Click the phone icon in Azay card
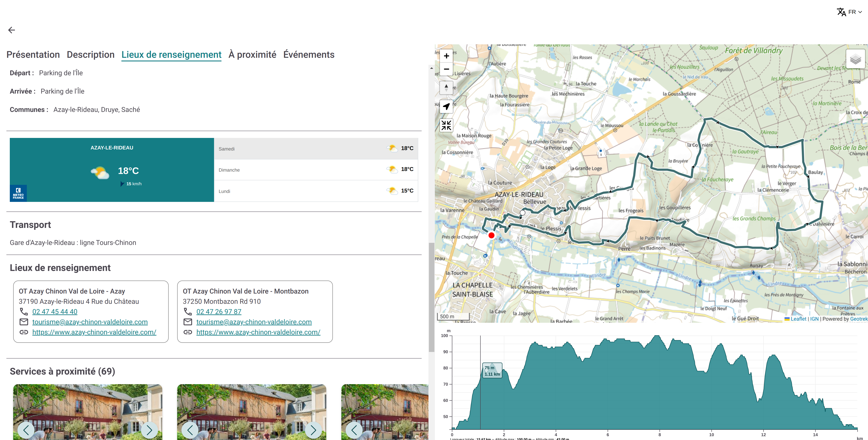The image size is (868, 440). tap(24, 311)
